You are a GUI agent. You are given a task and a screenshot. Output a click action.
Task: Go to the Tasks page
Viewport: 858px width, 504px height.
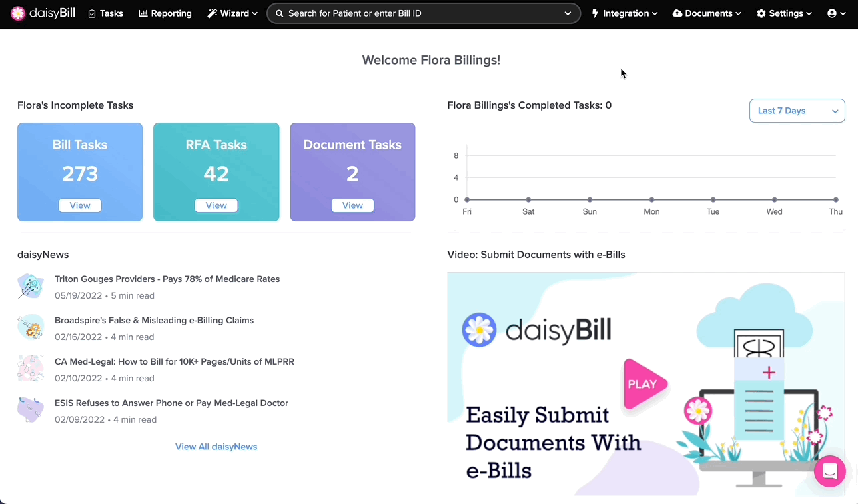pyautogui.click(x=106, y=13)
